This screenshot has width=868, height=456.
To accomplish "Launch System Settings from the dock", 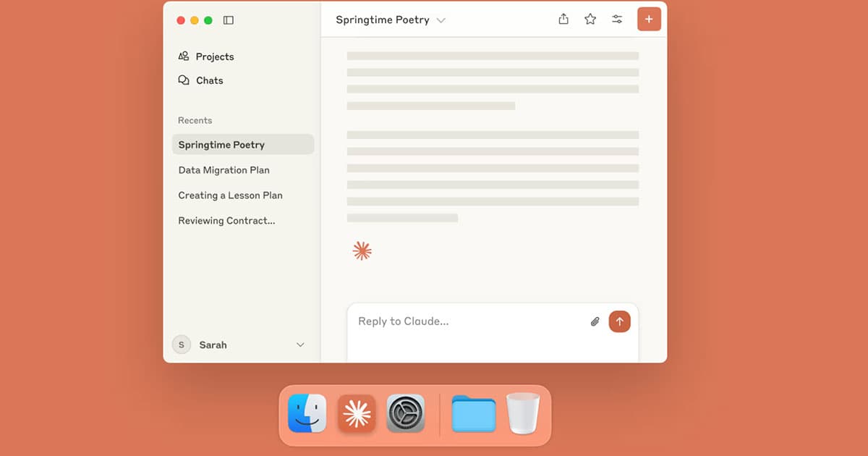I will point(406,414).
